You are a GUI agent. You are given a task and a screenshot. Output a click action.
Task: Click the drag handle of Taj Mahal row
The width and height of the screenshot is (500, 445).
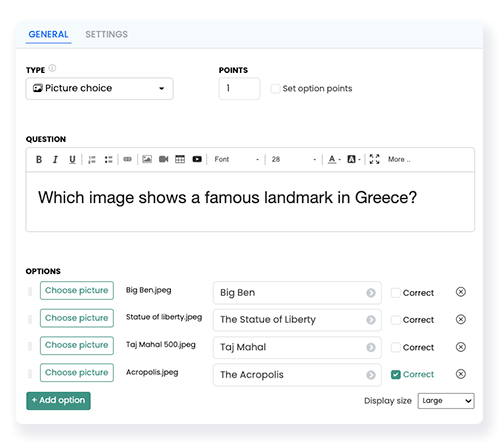[x=30, y=346]
